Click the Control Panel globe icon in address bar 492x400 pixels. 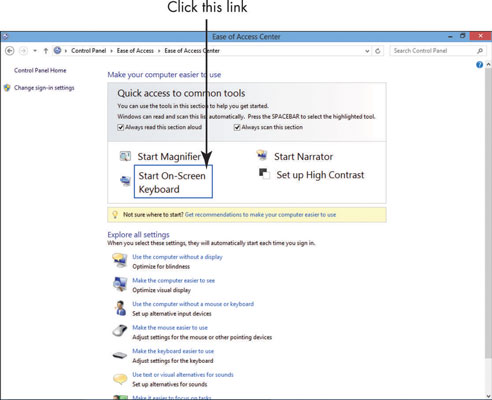point(58,50)
